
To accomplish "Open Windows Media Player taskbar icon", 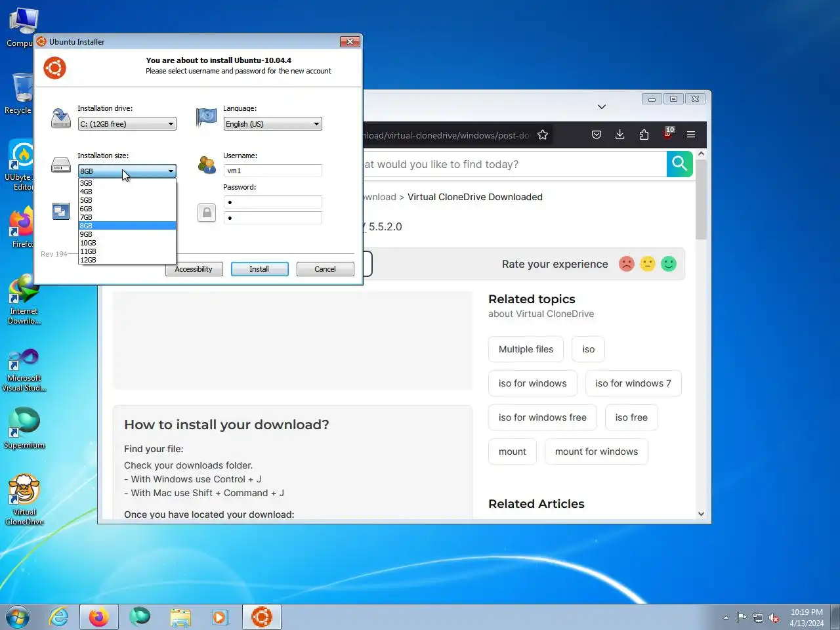I will [x=220, y=617].
